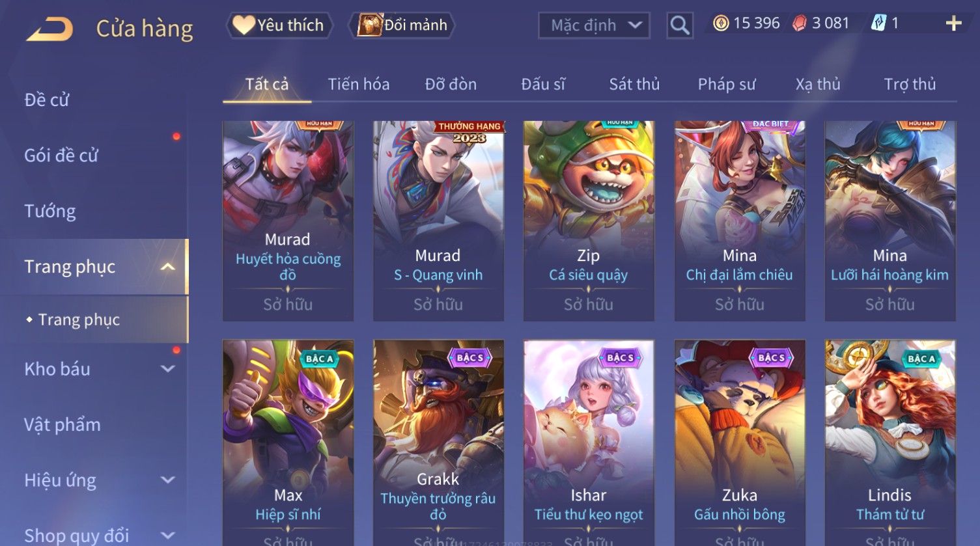Click the blue voucher ticket icon
This screenshot has height=546, width=980.
[x=878, y=24]
